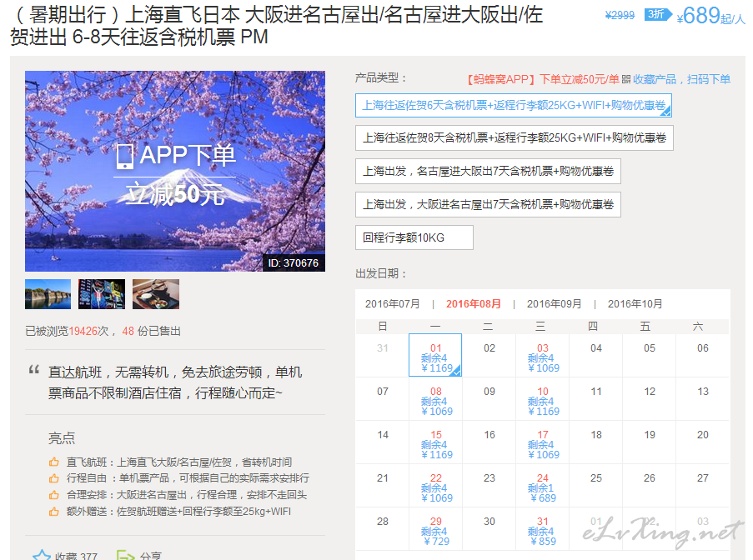
Task: Pick departure date 01 priced ¥1169
Action: click(x=435, y=356)
